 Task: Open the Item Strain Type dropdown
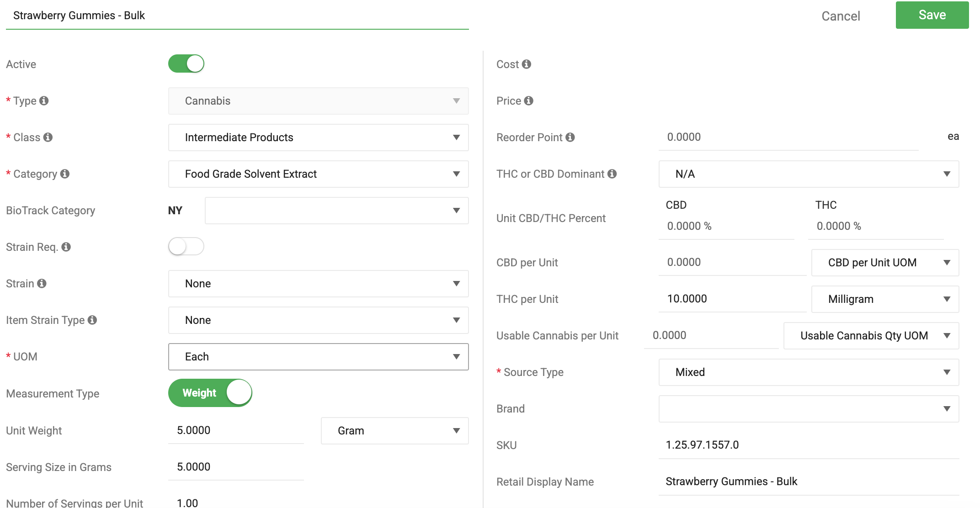pyautogui.click(x=319, y=320)
